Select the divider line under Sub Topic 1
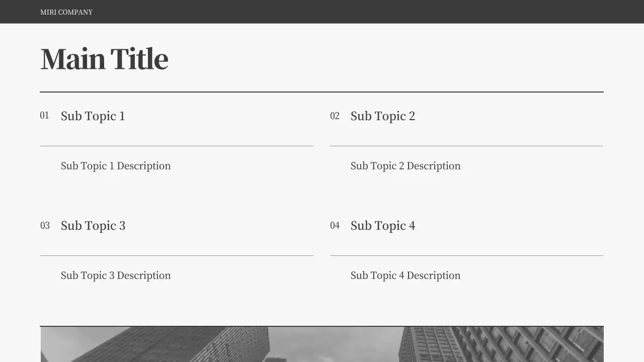This screenshot has width=644, height=362. pyautogui.click(x=177, y=146)
